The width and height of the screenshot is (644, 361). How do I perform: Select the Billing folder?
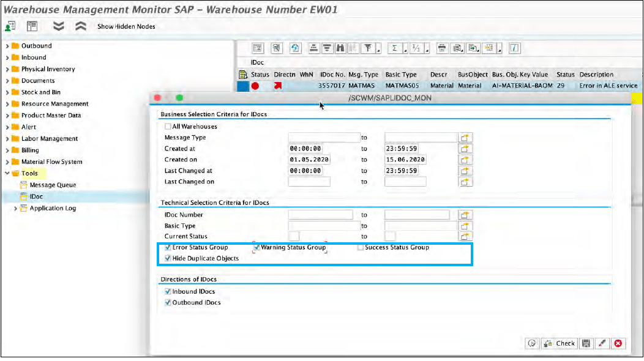tap(30, 151)
